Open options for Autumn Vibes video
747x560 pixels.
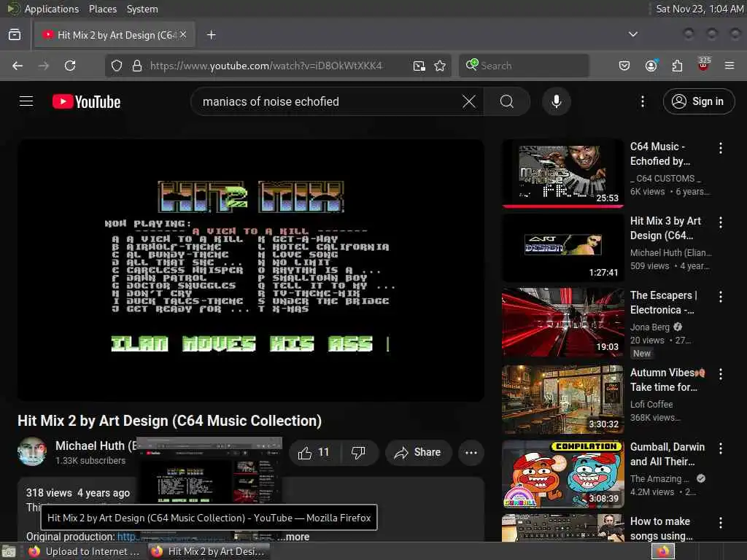coord(721,374)
